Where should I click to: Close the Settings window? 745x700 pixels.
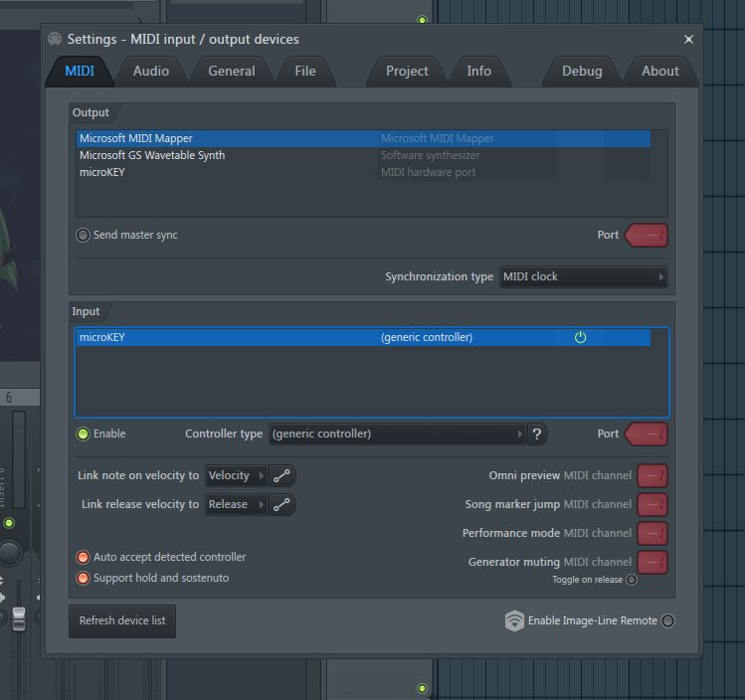point(688,40)
